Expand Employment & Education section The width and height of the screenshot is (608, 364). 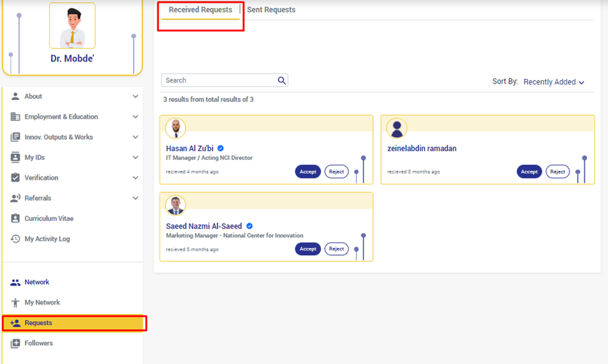click(x=135, y=117)
